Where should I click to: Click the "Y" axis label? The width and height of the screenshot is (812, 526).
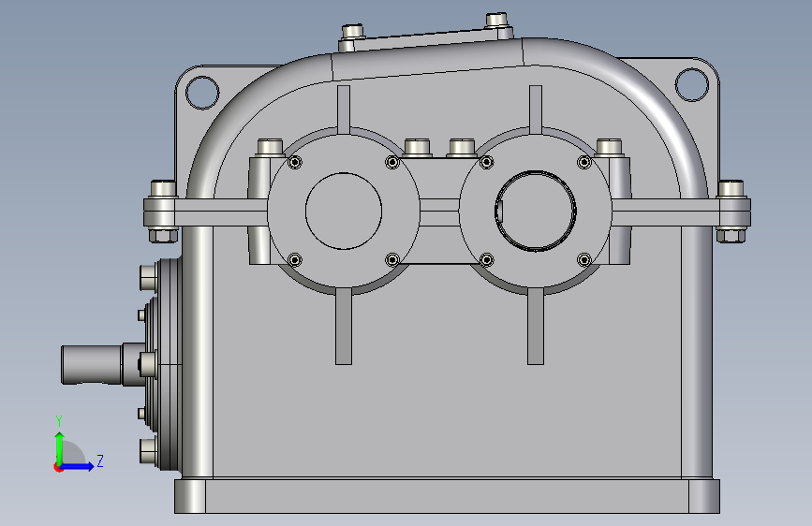(x=59, y=421)
